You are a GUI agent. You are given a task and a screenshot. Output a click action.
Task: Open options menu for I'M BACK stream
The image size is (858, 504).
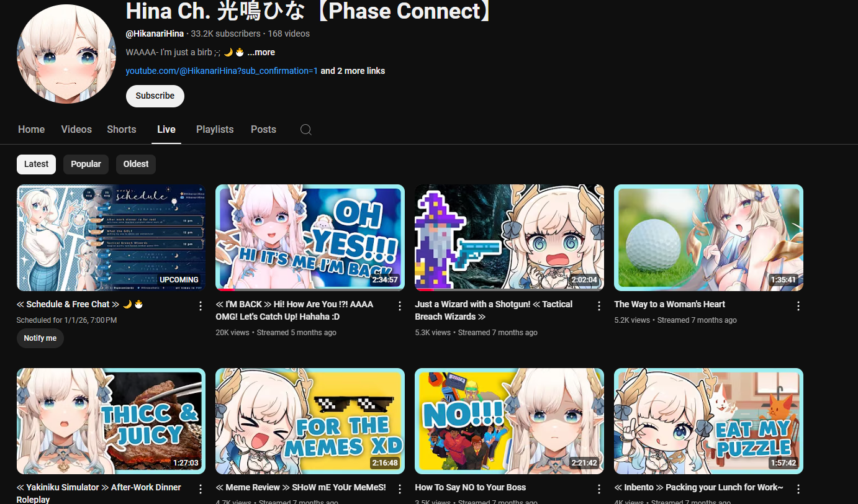[x=400, y=306]
